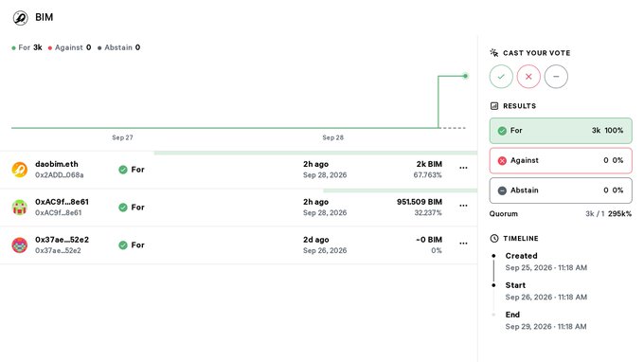Image resolution: width=644 pixels, height=362 pixels.
Task: Select the Against results bar
Action: point(561,161)
